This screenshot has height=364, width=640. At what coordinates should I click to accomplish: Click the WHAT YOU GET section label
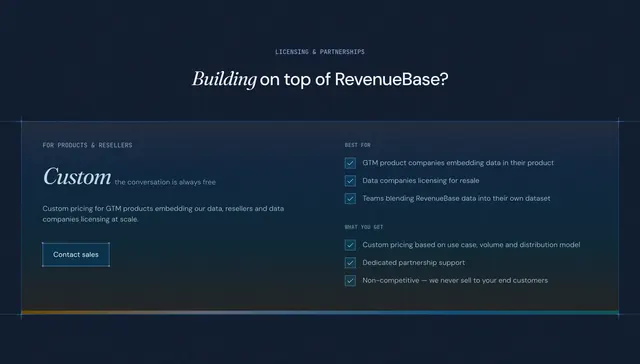pyautogui.click(x=364, y=227)
